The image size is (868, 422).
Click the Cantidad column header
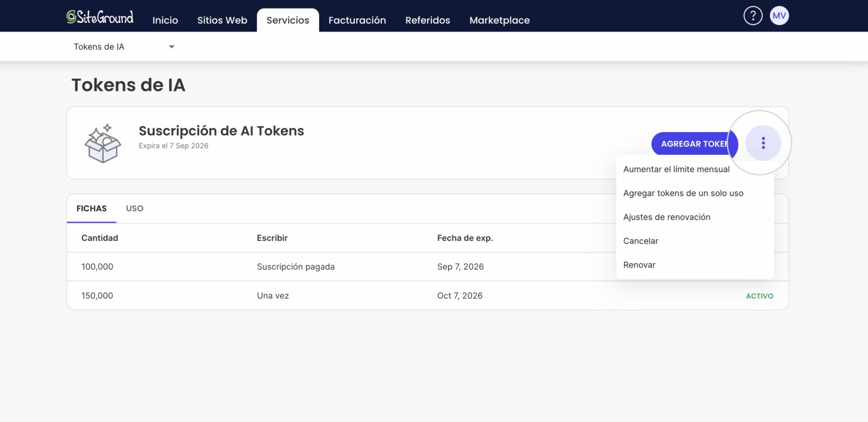[100, 238]
